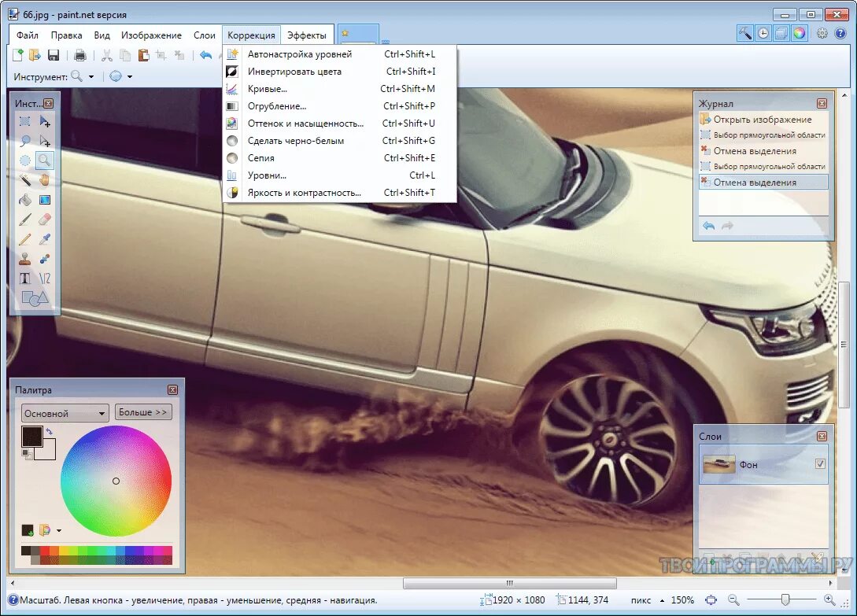Viewport: 857px width, 616px height.
Task: Choose Яркость и контрастность... menu entry
Action: click(x=339, y=193)
